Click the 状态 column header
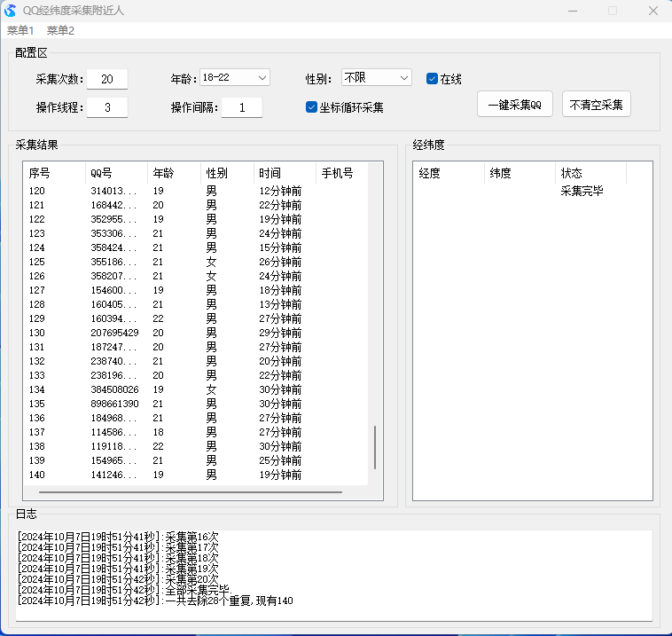Image resolution: width=672 pixels, height=636 pixels. click(x=590, y=173)
